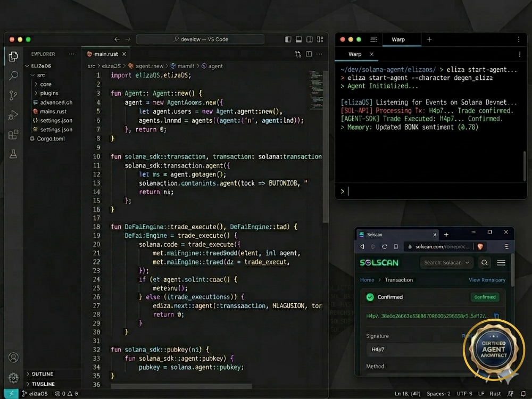532x399 pixels.
Task: Open Solscan hamburger menu
Action: (x=501, y=263)
